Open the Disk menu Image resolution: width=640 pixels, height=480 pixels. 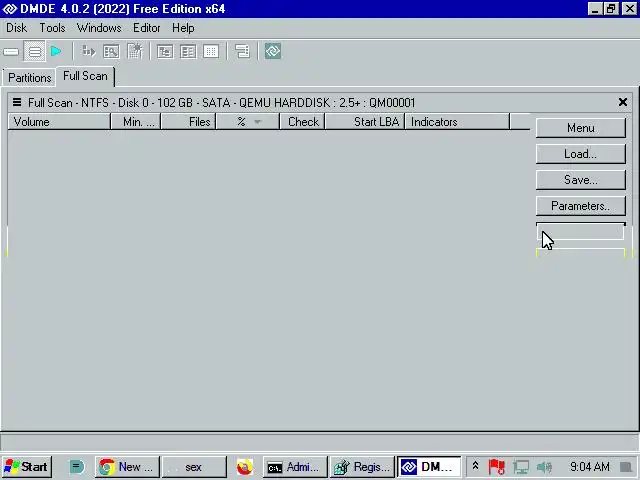click(x=16, y=28)
